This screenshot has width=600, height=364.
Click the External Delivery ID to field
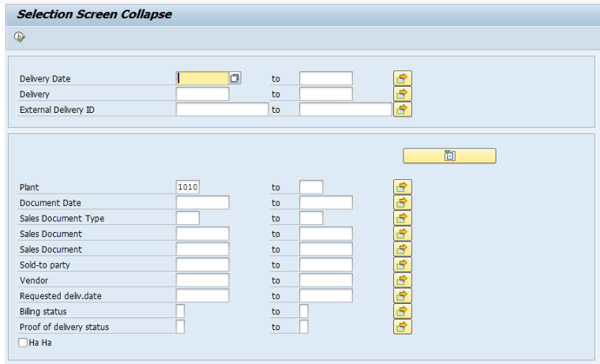point(346,110)
